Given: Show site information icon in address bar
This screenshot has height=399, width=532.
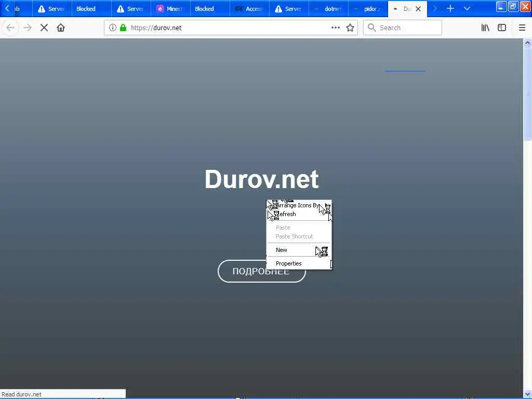Looking at the screenshot, I should [x=113, y=28].
